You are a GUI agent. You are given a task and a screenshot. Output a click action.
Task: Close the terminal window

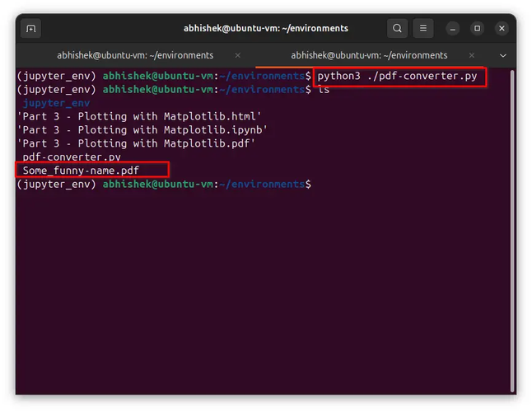point(501,28)
